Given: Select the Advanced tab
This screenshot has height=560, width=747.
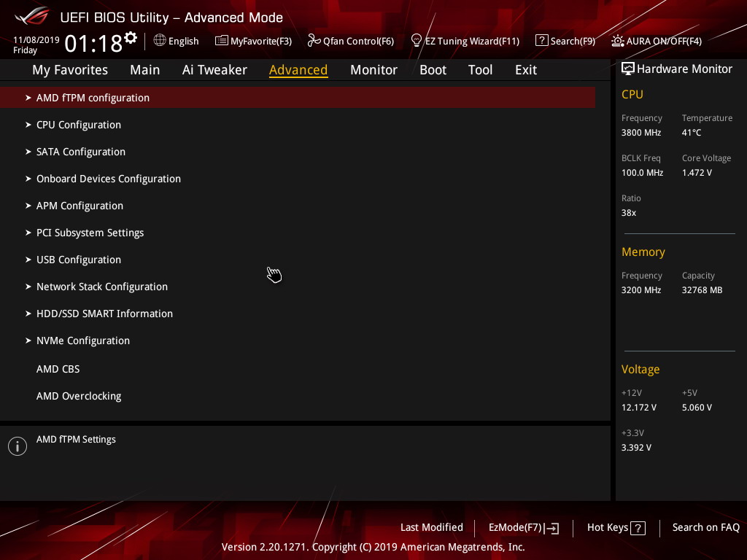Looking at the screenshot, I should tap(298, 70).
